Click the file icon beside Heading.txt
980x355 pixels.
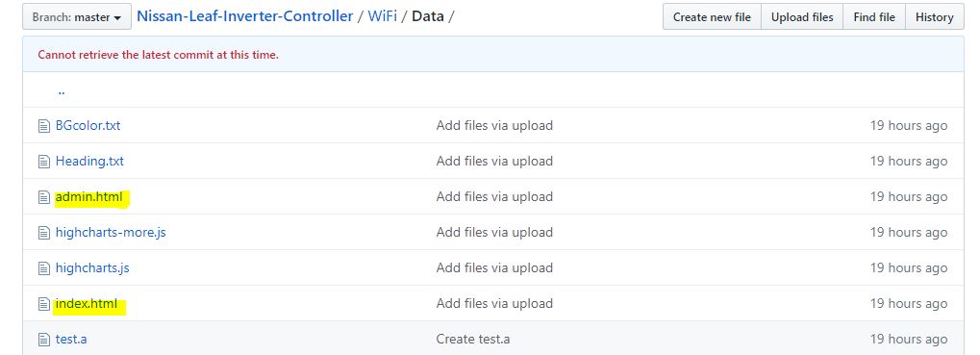[43, 162]
